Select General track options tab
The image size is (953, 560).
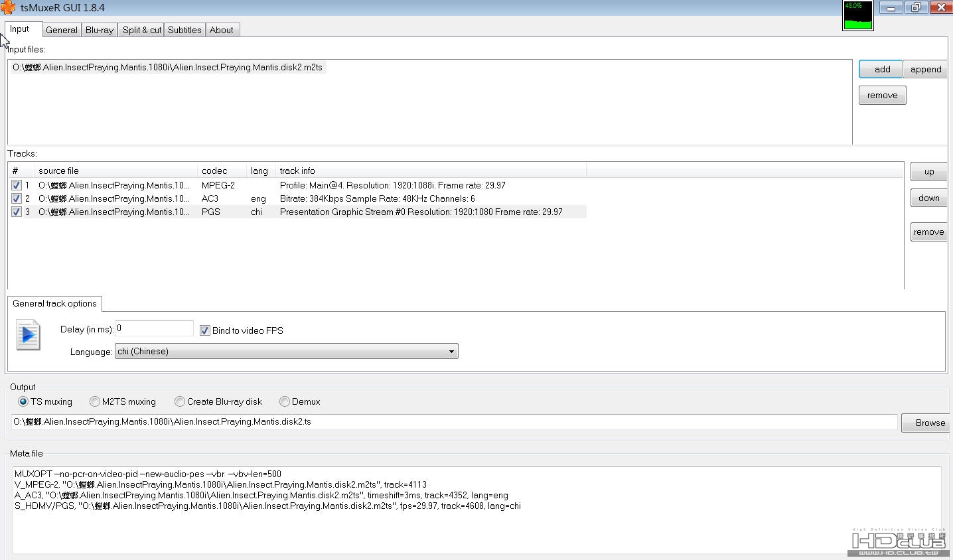[x=54, y=303]
